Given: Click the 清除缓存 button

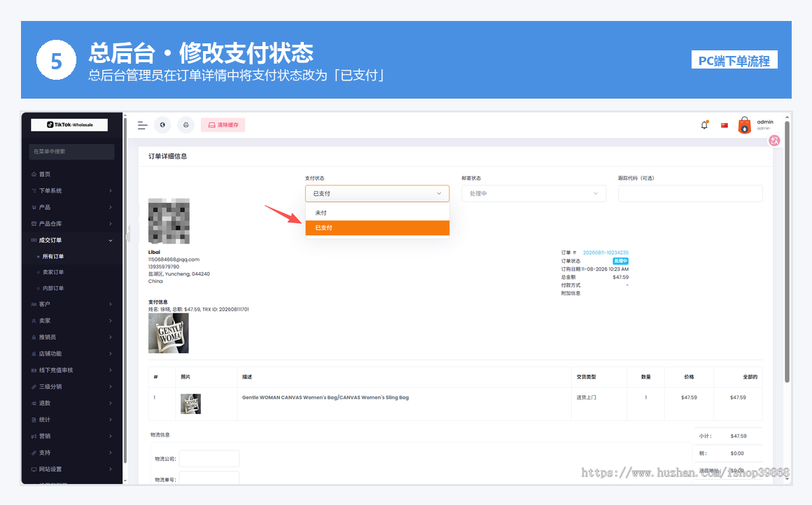Looking at the screenshot, I should click(x=223, y=125).
